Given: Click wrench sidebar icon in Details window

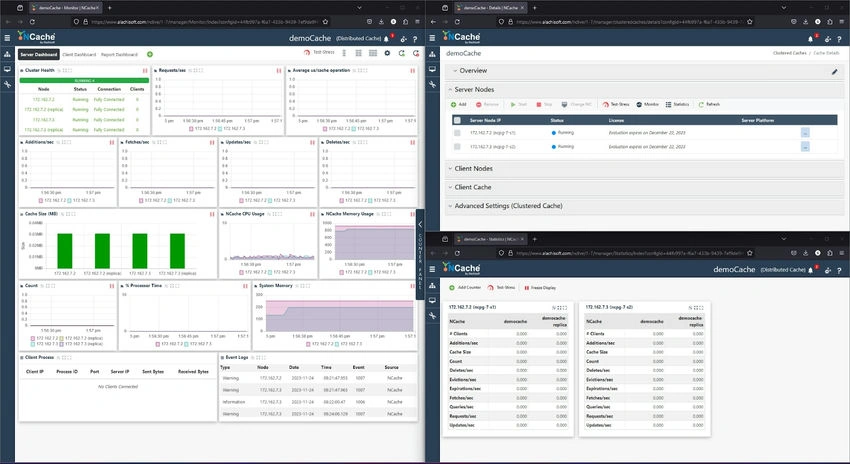Looking at the screenshot, I should [x=432, y=85].
